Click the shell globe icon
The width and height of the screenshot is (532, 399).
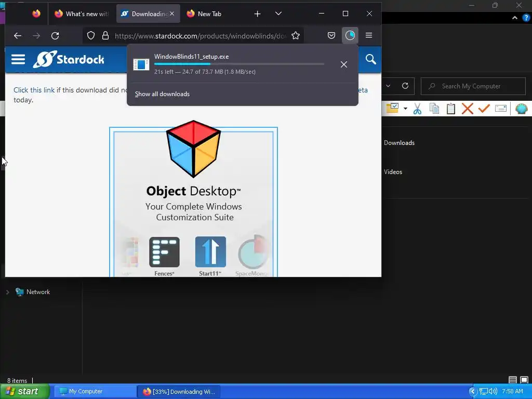coord(521,109)
